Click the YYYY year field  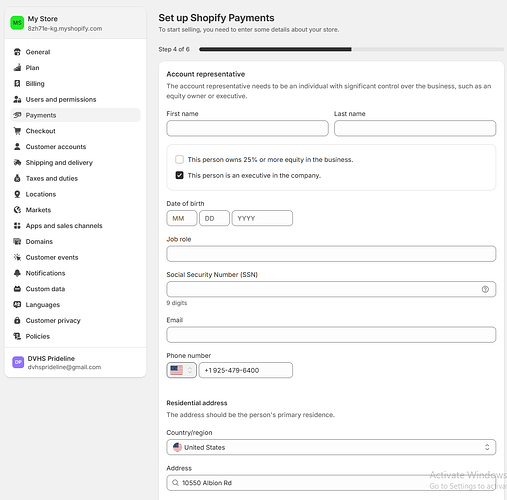tap(262, 218)
